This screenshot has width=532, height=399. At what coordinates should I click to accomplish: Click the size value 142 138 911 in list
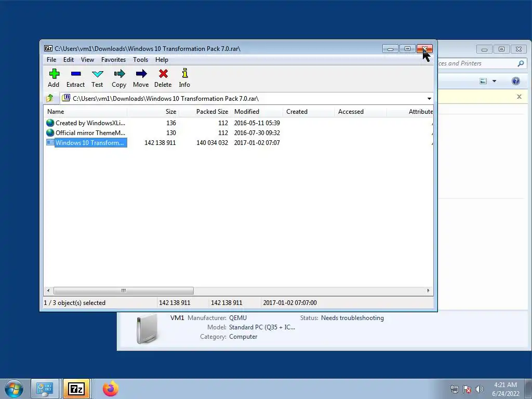coord(160,143)
